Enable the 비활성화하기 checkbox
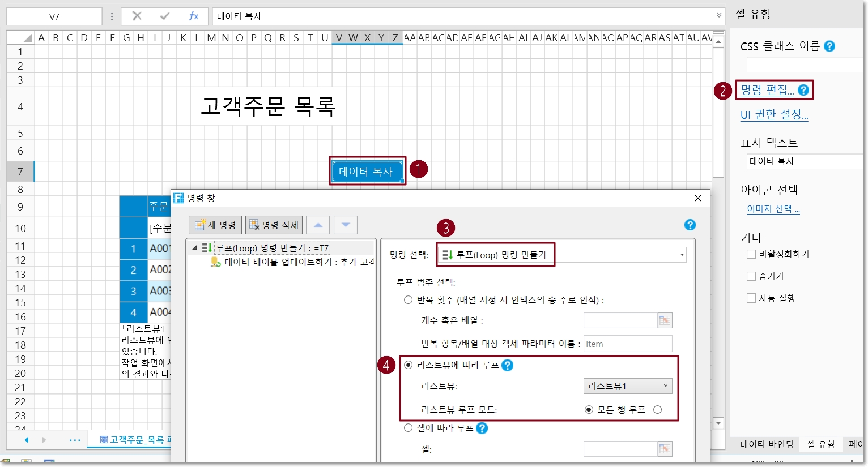The height and width of the screenshot is (467, 868). [751, 254]
